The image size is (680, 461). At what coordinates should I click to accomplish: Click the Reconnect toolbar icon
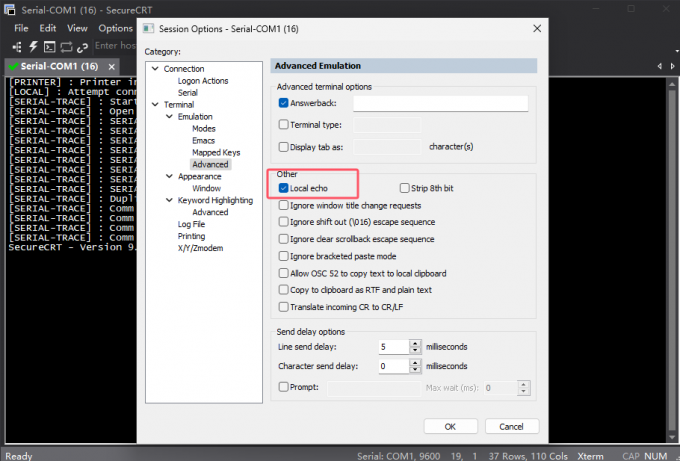point(66,47)
